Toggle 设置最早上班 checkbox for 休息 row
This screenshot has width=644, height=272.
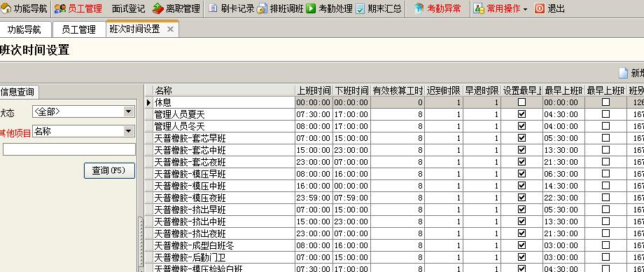coord(521,102)
